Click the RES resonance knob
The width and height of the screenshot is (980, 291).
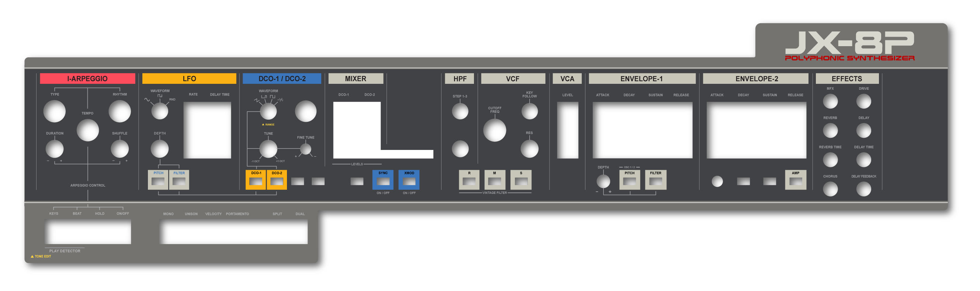[529, 149]
